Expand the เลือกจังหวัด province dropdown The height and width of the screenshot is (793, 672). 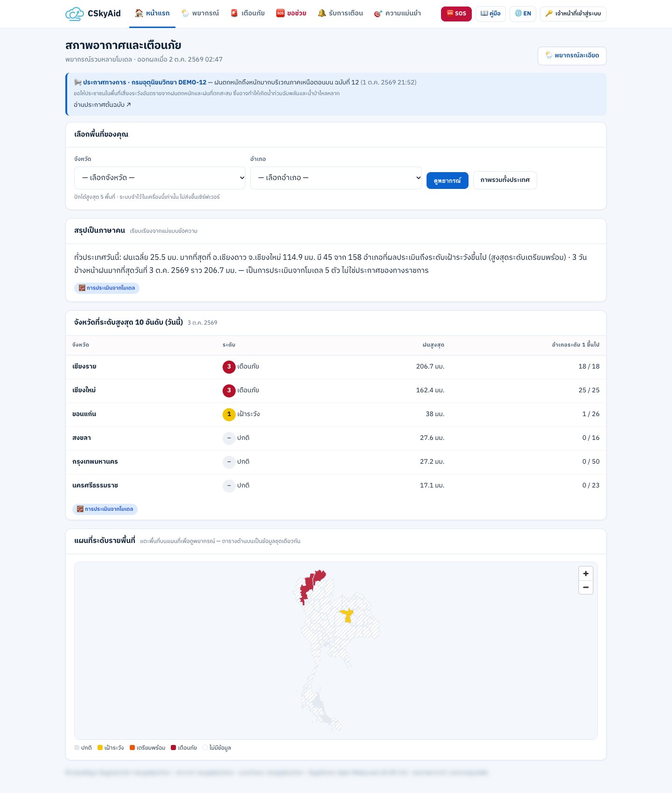point(160,178)
